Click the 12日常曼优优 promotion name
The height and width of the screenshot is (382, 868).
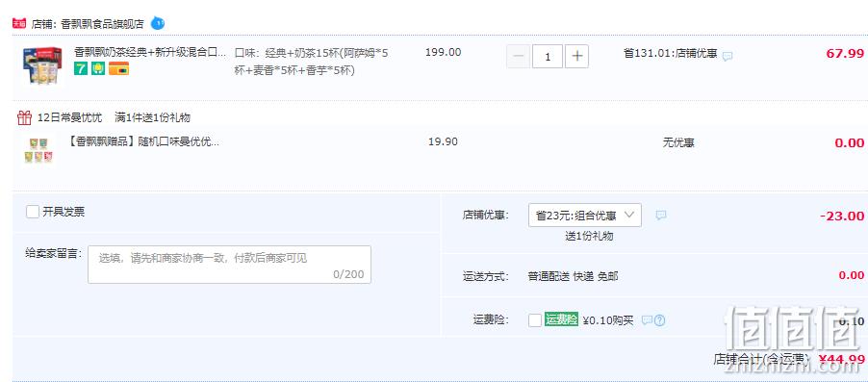click(x=69, y=117)
